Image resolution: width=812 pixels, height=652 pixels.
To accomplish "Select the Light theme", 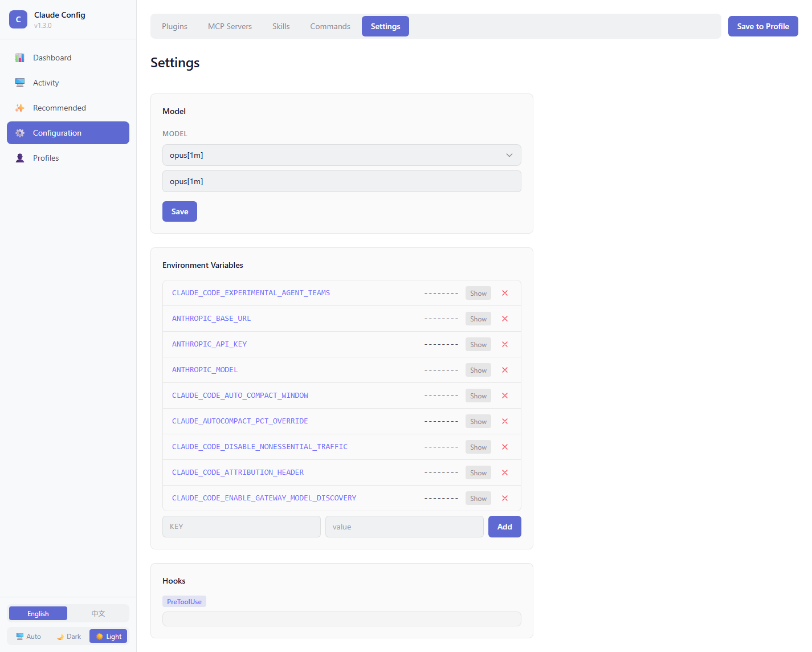I will [108, 636].
